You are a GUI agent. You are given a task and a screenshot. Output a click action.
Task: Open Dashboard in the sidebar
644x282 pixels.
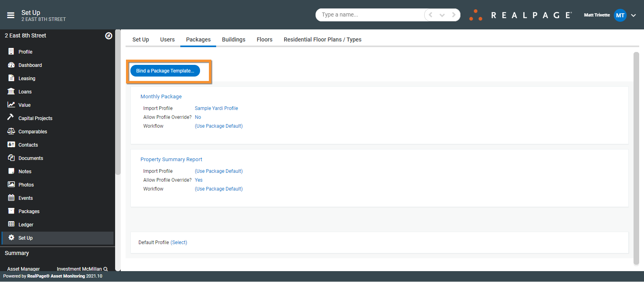pos(30,65)
